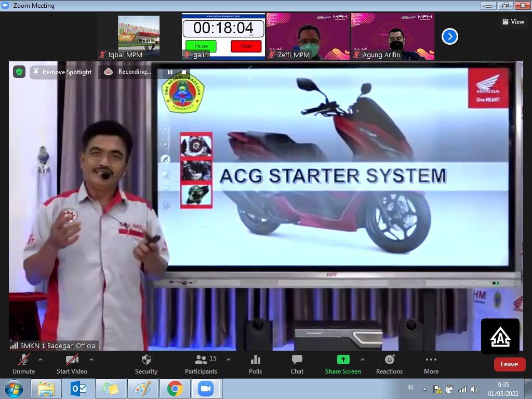Open the More options menu
Viewport: 532px width, 399px height.
(431, 364)
